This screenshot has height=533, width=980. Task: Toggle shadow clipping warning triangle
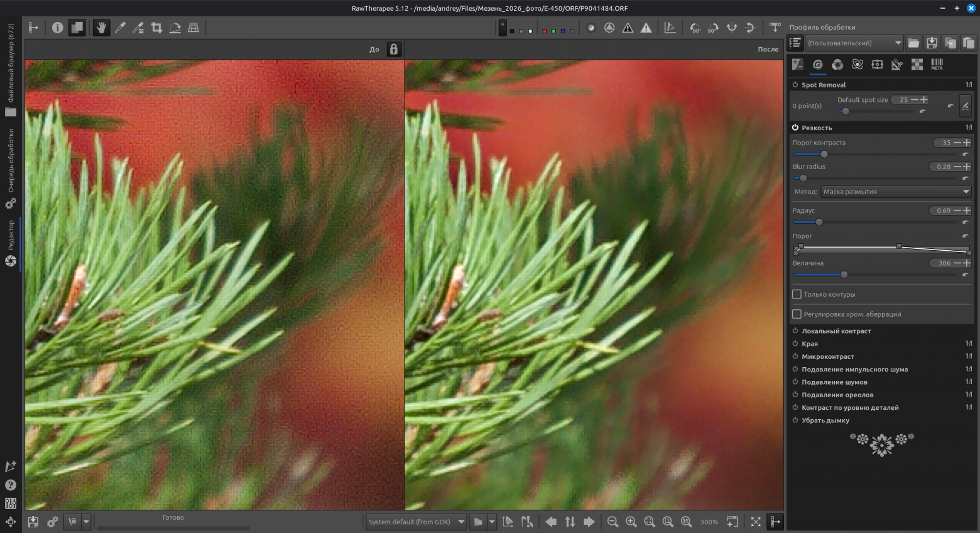(628, 28)
